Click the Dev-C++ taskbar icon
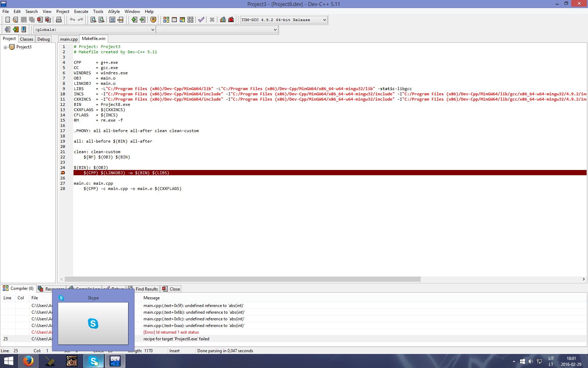This screenshot has width=588, height=368. (x=115, y=361)
